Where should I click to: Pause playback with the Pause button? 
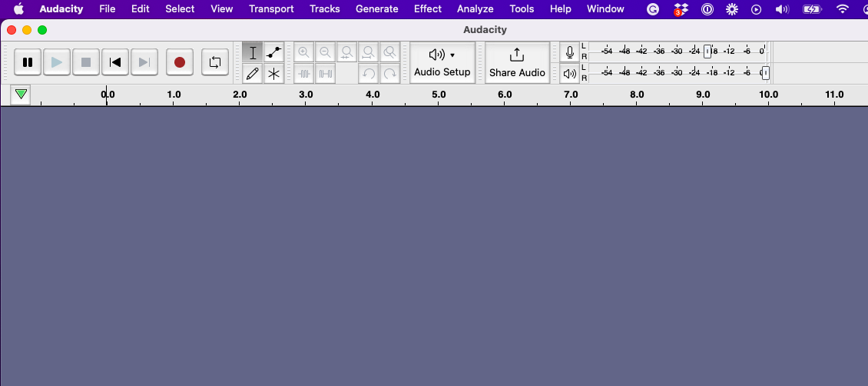point(28,62)
